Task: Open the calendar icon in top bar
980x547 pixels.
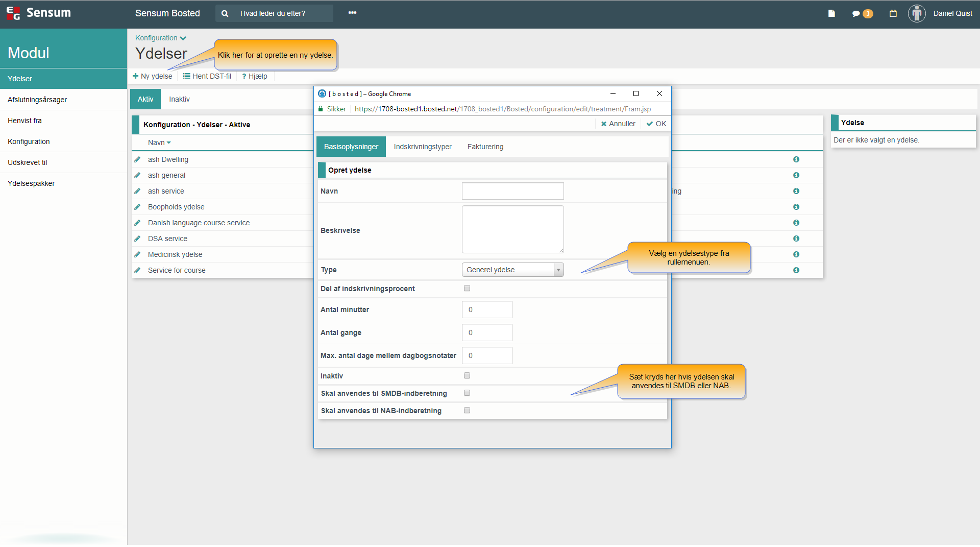Action: pos(893,13)
